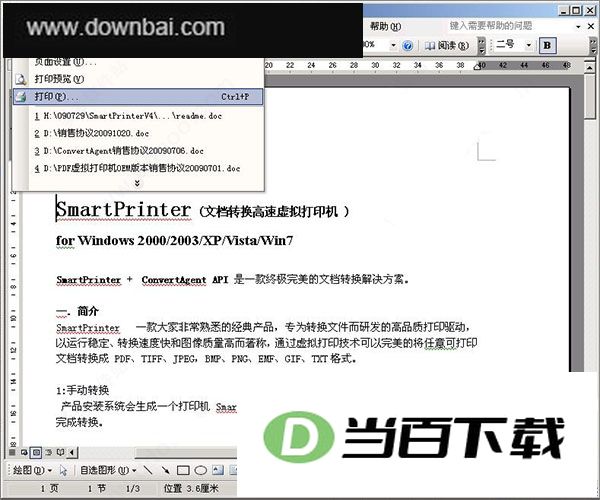
Task: Click the right indent marker on the ruler
Action: [477, 67]
